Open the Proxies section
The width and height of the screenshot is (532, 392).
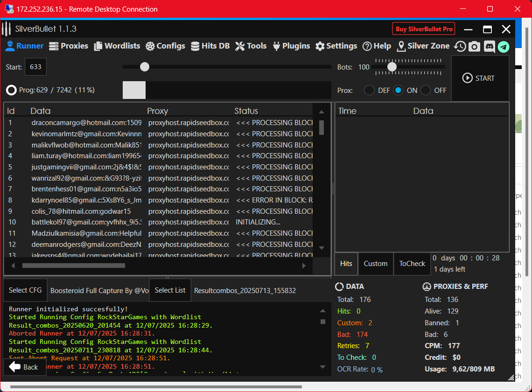click(x=69, y=46)
